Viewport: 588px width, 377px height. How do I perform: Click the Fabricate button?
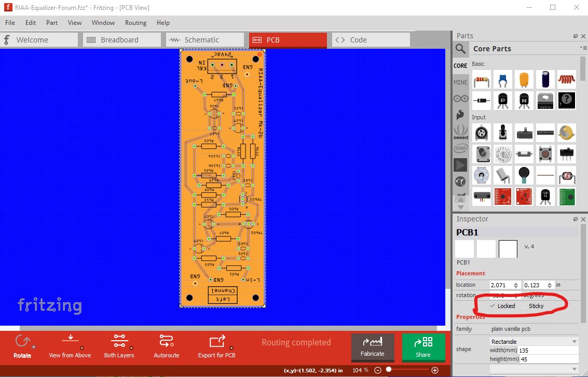(373, 347)
